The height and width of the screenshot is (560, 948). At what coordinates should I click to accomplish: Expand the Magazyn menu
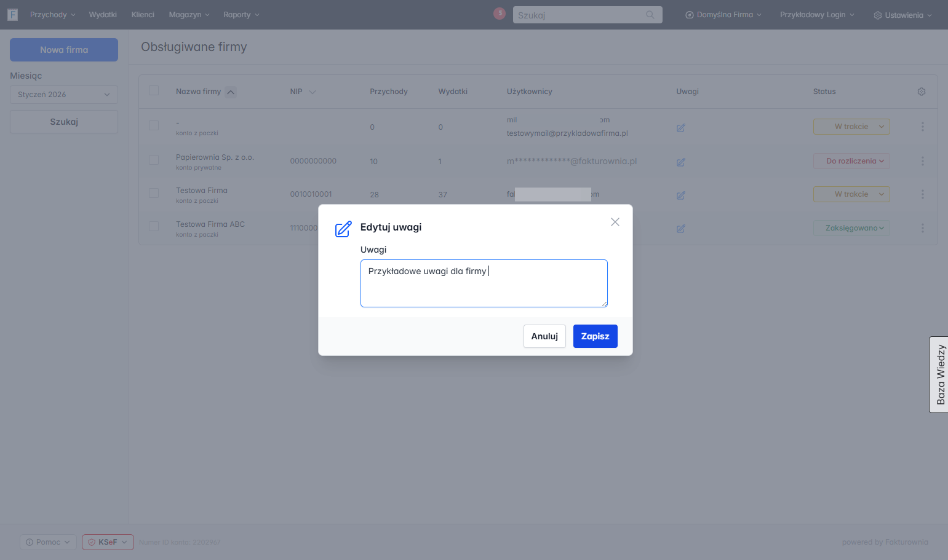(189, 15)
